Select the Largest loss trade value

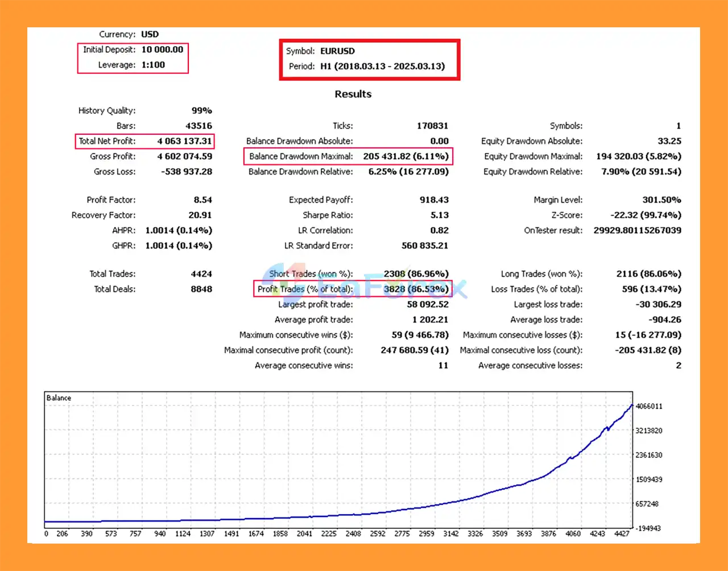[658, 304]
